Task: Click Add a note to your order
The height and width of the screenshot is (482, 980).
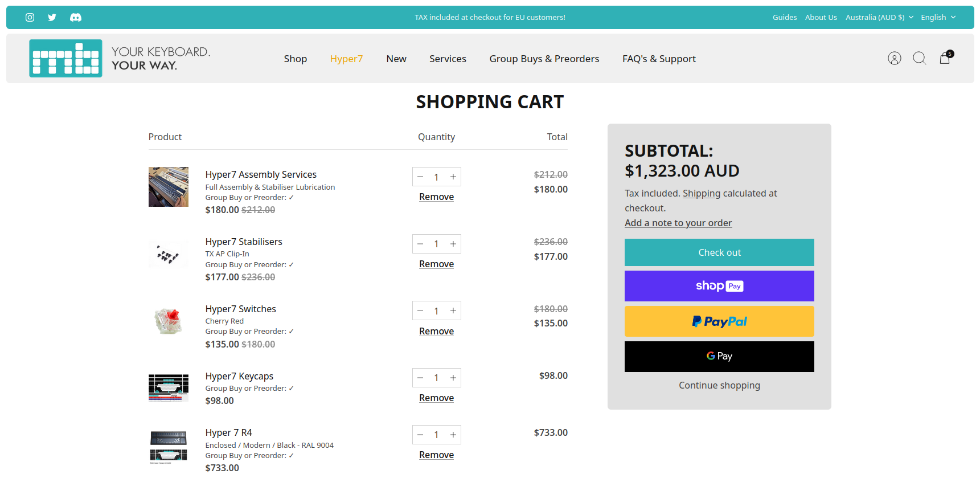Action: [678, 223]
